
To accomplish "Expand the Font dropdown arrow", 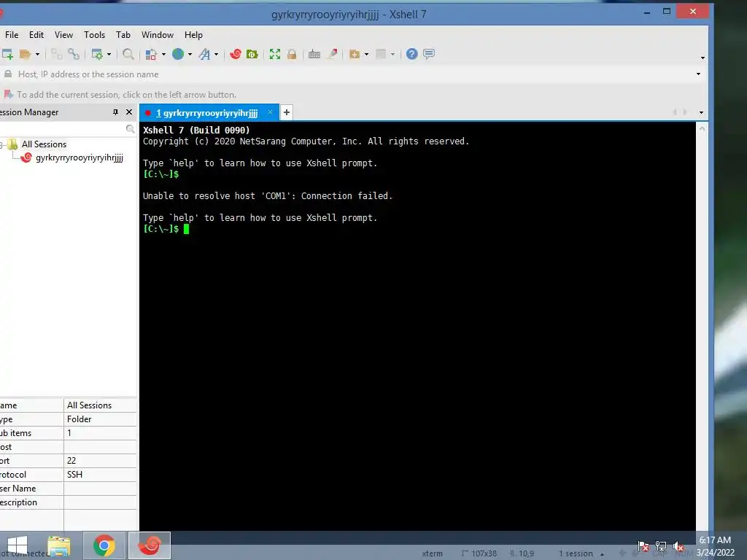I will point(216,54).
